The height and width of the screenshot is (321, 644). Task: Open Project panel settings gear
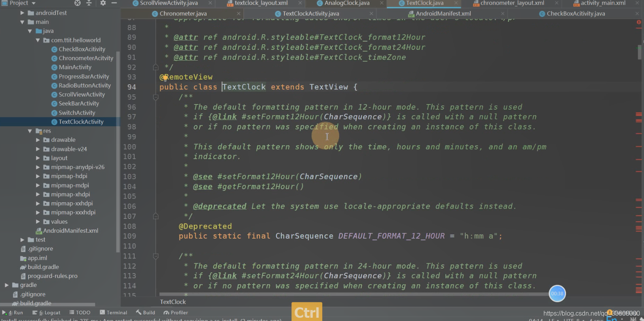pos(103,3)
